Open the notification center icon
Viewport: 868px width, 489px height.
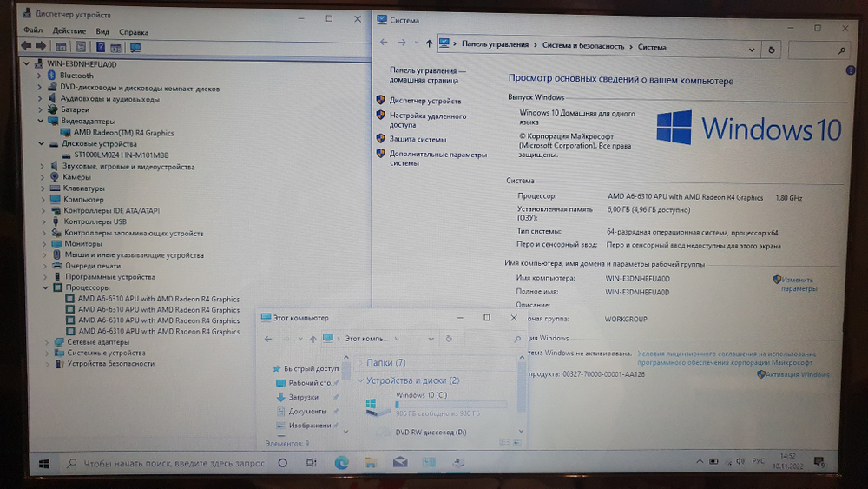click(819, 462)
